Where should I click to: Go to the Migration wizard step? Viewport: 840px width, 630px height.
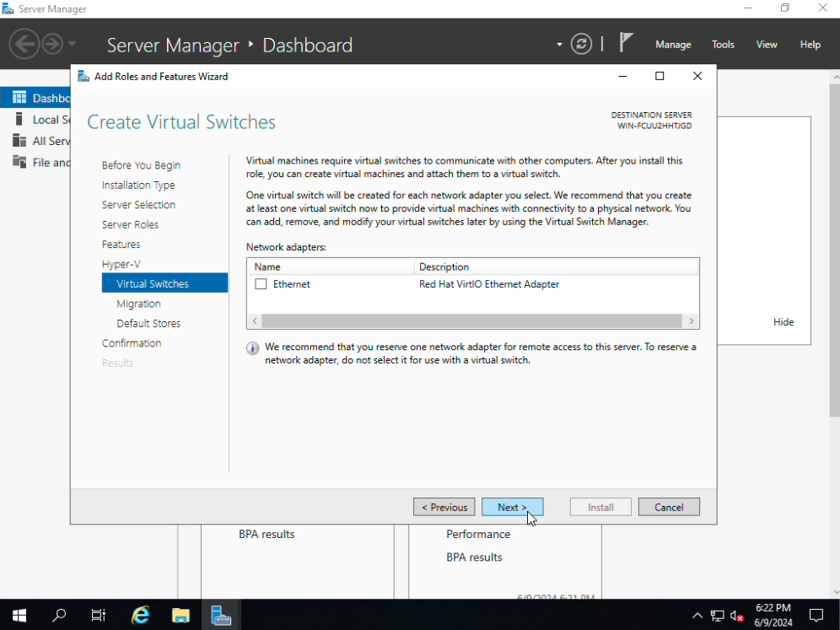click(138, 304)
